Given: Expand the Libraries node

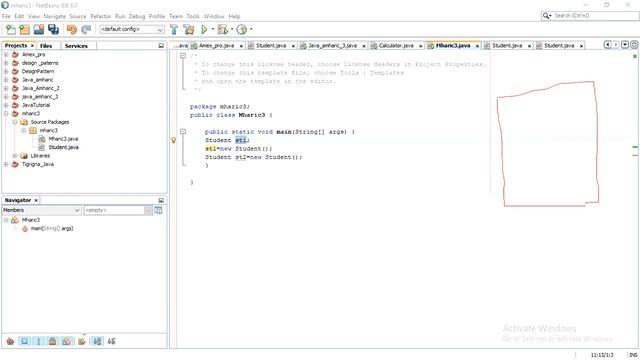Looking at the screenshot, I should click(15, 156).
